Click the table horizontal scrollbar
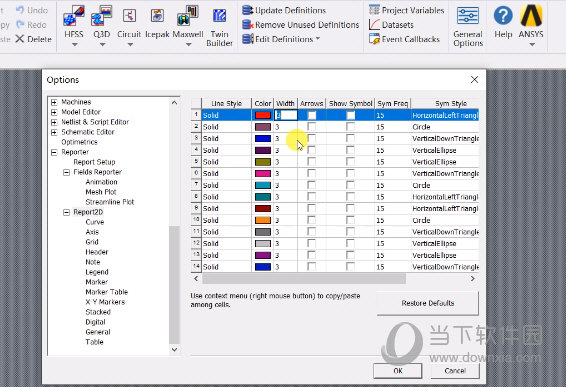Image resolution: width=566 pixels, height=387 pixels. [x=304, y=279]
